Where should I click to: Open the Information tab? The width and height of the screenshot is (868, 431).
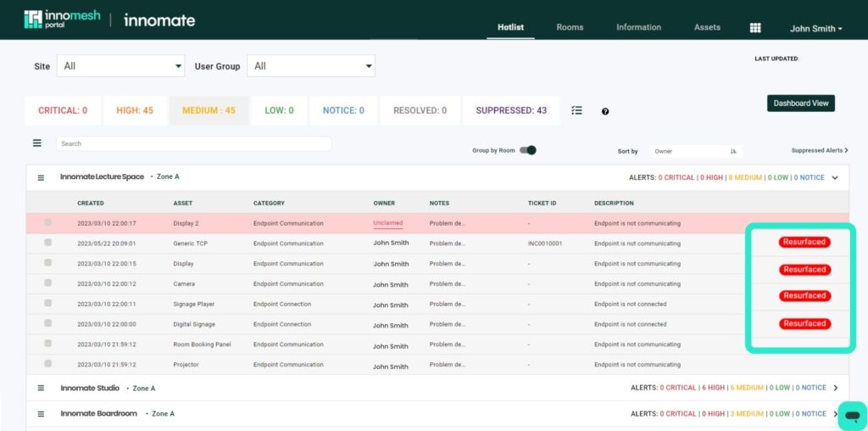point(639,27)
